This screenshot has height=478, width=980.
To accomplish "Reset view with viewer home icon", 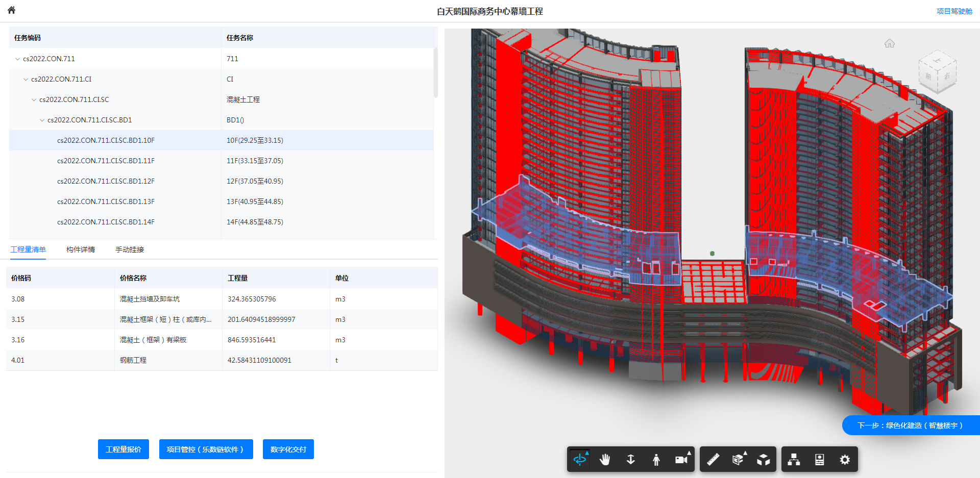I will click(890, 43).
